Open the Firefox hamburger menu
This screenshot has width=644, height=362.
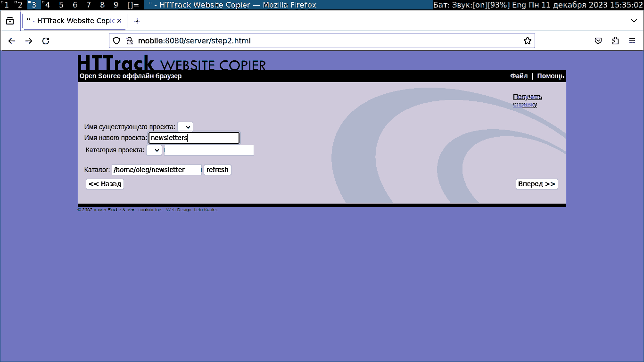(x=632, y=41)
